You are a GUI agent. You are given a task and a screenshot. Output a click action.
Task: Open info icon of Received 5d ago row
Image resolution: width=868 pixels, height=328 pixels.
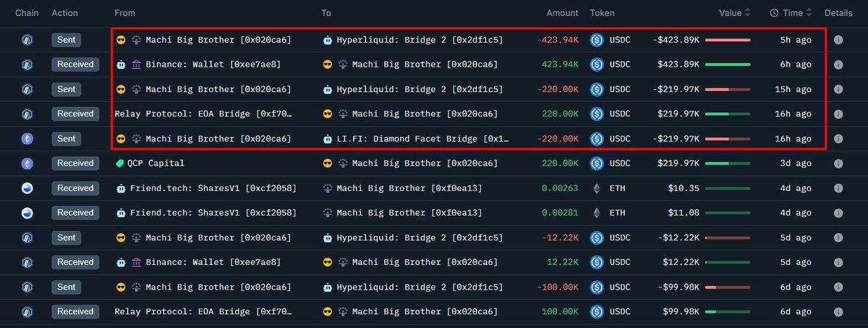point(838,262)
